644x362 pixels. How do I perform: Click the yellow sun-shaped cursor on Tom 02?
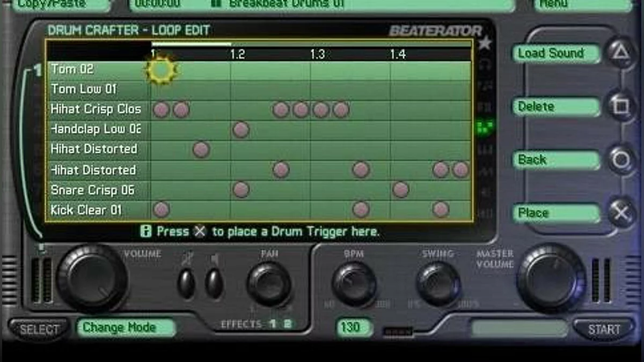[x=161, y=69]
